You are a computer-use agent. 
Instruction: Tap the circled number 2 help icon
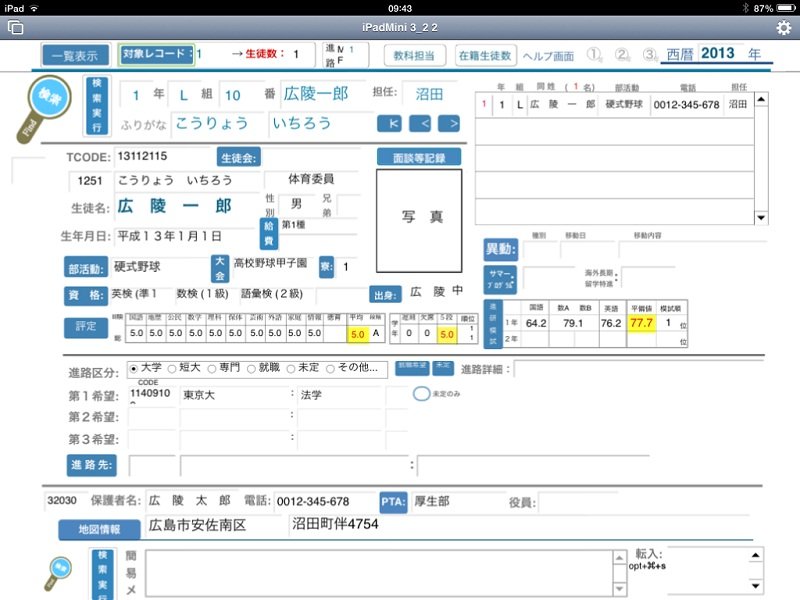(622, 54)
